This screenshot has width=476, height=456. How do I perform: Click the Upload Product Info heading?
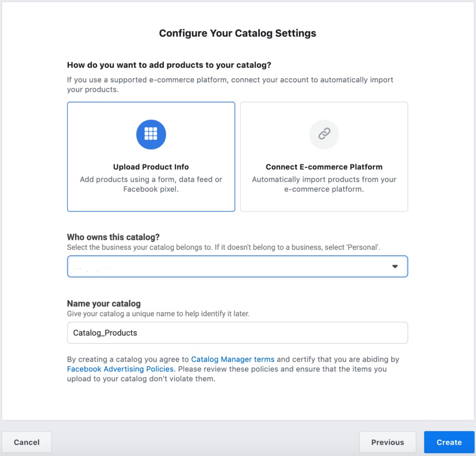151,167
